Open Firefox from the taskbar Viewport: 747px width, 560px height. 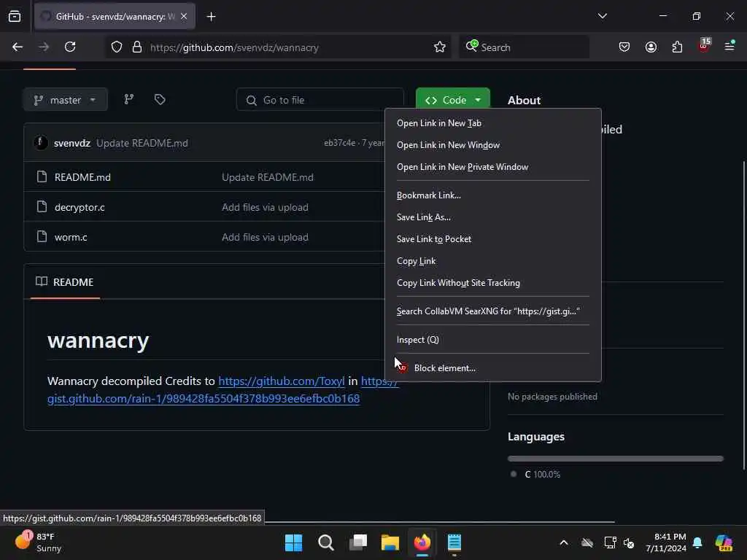[422, 542]
